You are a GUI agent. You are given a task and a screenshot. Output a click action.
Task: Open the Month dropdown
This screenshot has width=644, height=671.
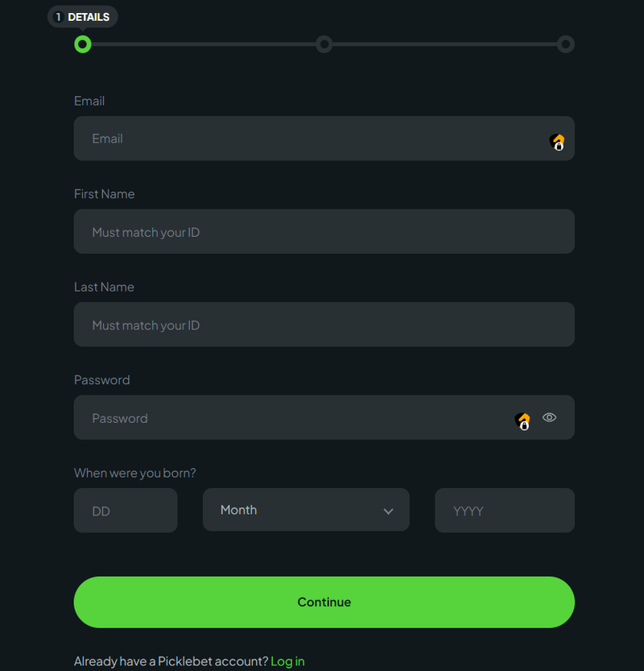306,510
